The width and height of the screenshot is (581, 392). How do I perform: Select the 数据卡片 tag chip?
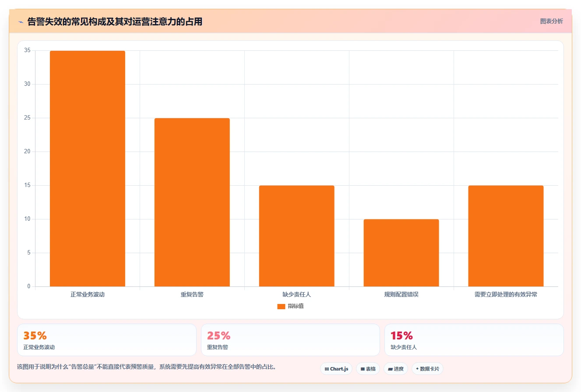click(x=427, y=369)
